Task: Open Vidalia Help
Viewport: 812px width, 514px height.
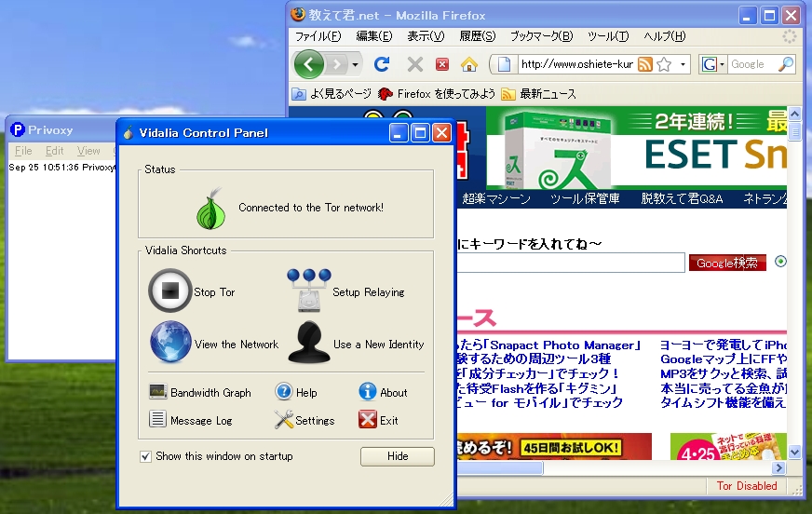Action: [296, 392]
